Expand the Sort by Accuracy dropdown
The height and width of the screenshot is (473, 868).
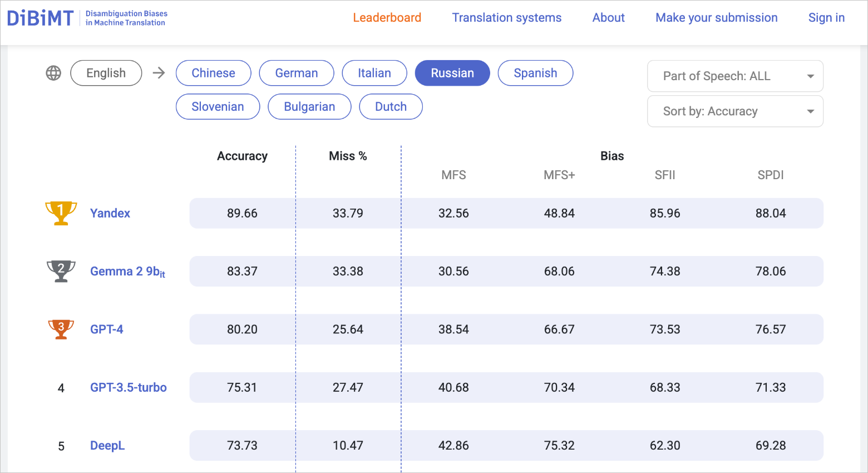735,111
